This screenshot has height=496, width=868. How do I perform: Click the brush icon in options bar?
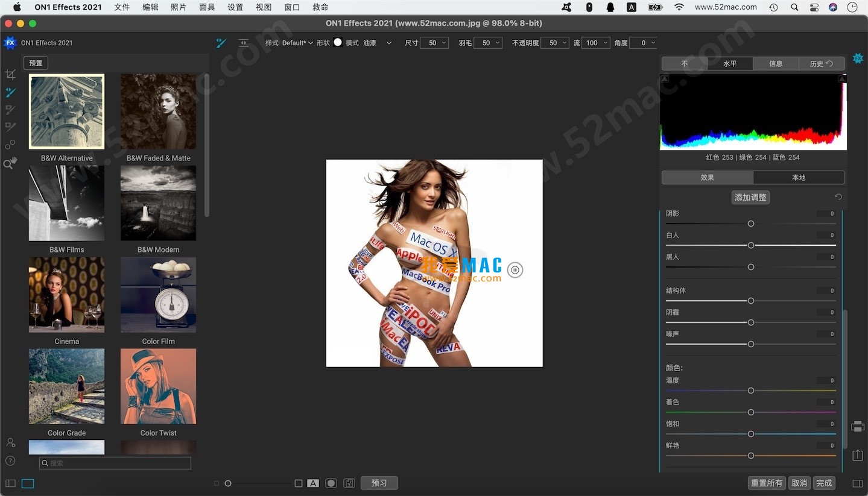pos(221,43)
